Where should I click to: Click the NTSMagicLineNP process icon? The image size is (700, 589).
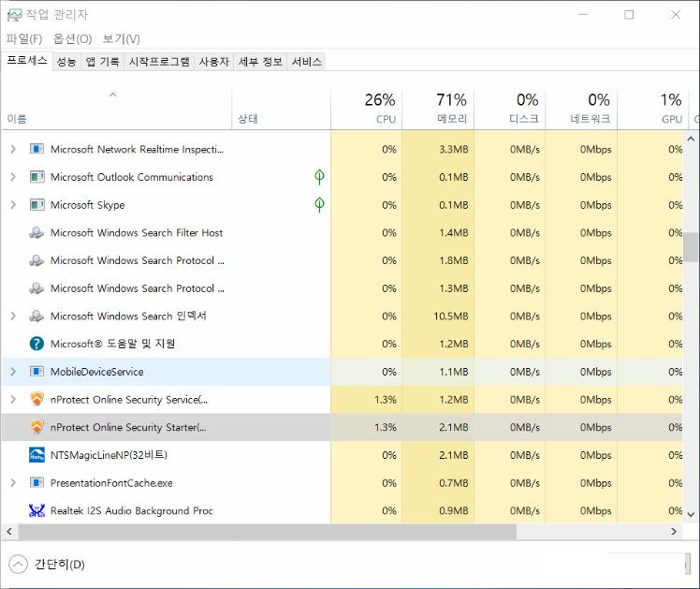tap(36, 455)
